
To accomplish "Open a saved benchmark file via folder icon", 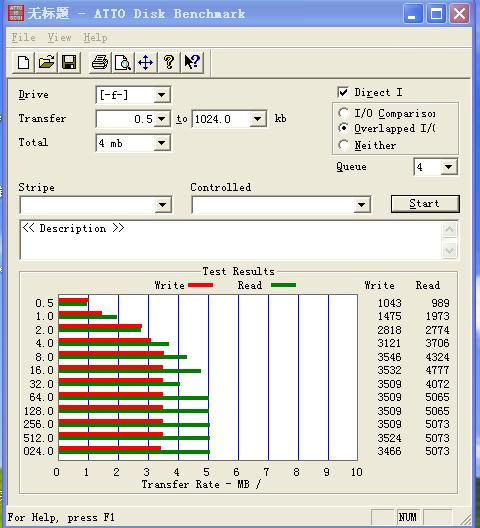I will pyautogui.click(x=46, y=63).
